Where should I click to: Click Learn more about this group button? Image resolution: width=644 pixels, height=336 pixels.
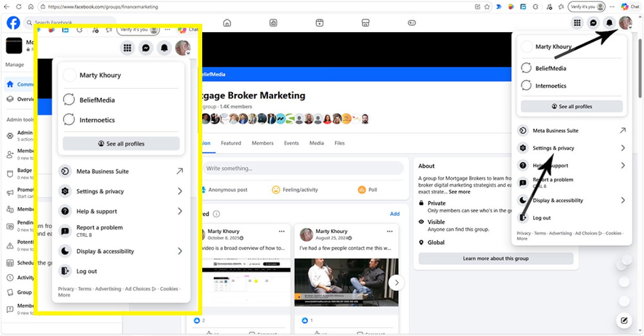[x=495, y=258]
